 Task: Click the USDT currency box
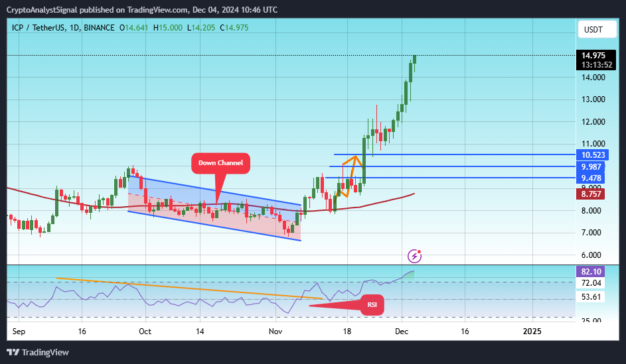click(x=597, y=29)
